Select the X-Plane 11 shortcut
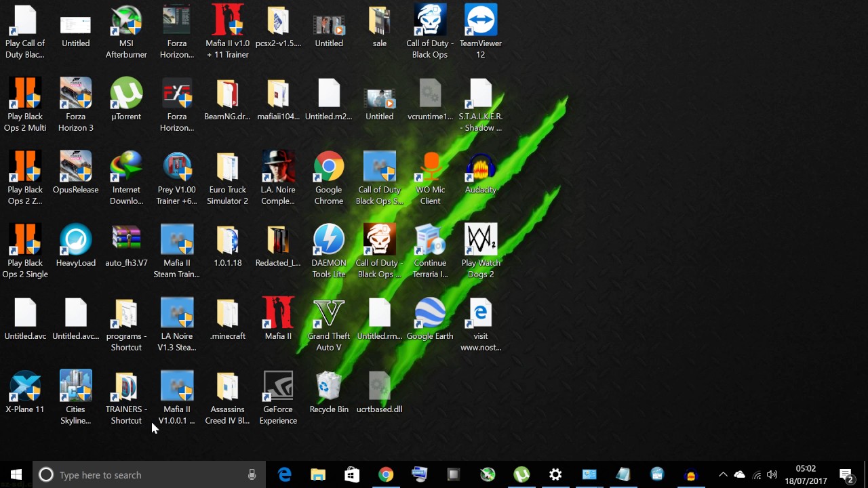868x488 pixels. (25, 392)
